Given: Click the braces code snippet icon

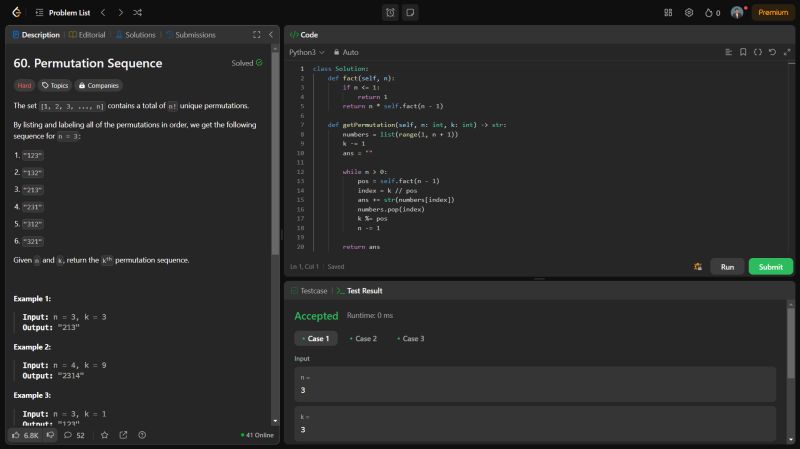Looking at the screenshot, I should pyautogui.click(x=758, y=52).
